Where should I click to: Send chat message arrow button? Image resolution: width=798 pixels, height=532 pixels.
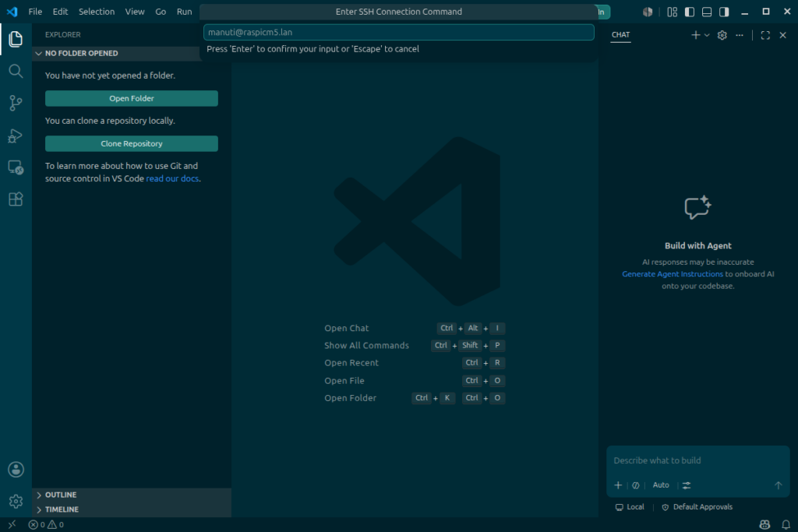pyautogui.click(x=779, y=485)
